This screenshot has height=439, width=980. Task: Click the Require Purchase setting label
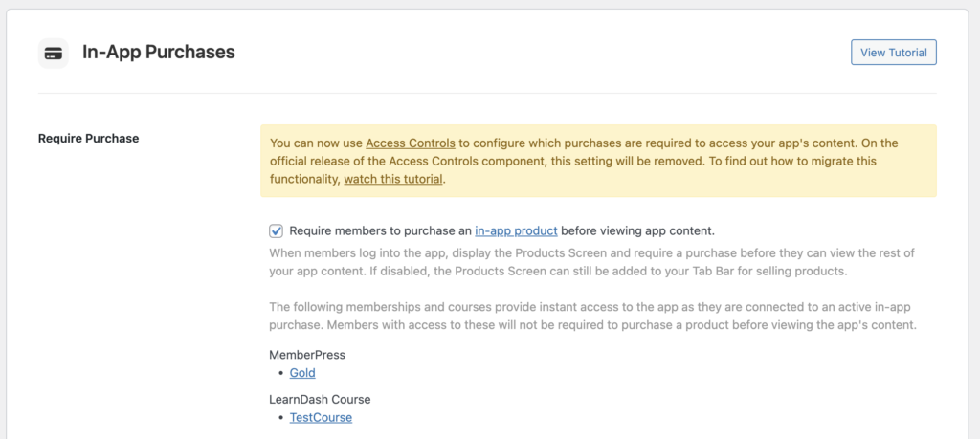[x=88, y=138]
